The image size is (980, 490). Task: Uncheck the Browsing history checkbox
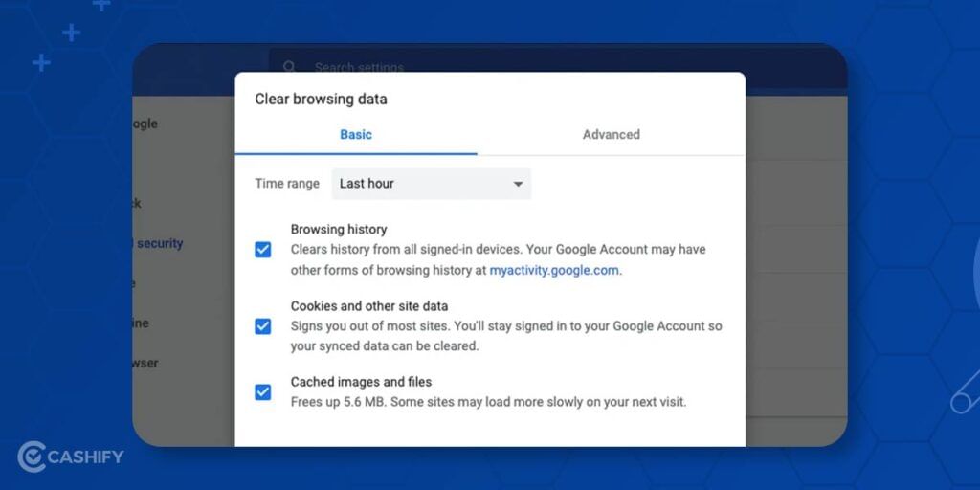click(262, 250)
